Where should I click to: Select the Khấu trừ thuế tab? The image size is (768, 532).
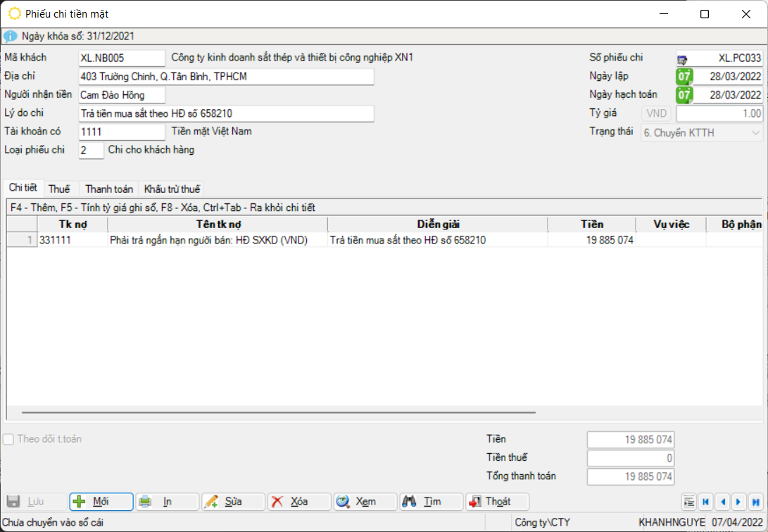point(172,189)
